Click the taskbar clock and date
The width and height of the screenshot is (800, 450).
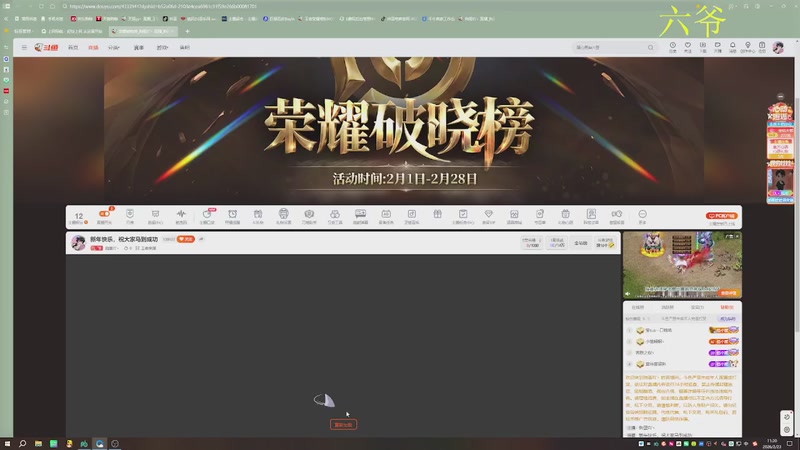pyautogui.click(x=773, y=444)
